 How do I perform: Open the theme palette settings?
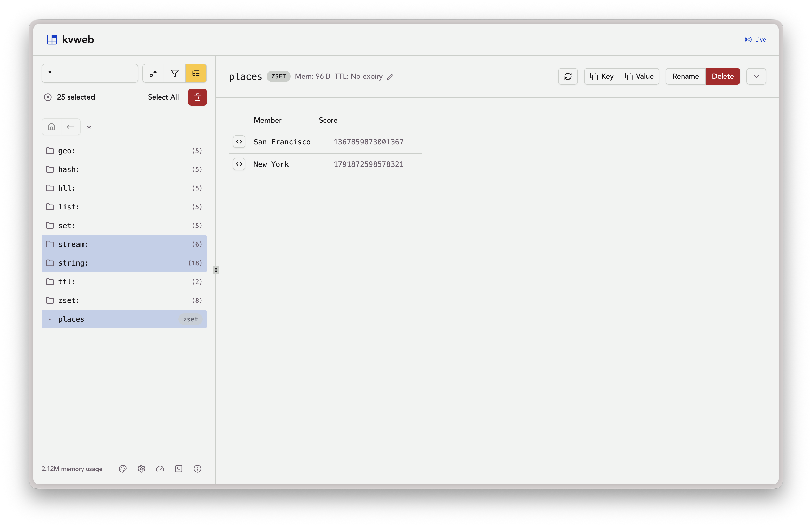[122, 469]
